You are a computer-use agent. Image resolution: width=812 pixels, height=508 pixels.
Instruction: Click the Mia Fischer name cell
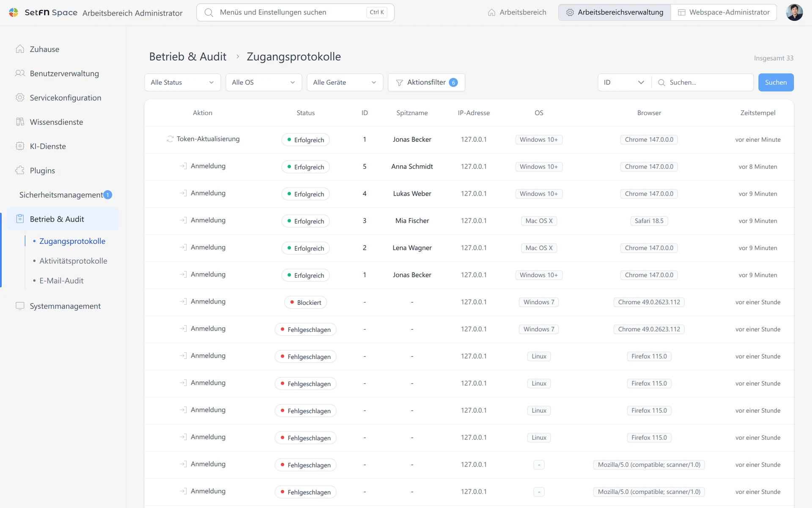[412, 221]
